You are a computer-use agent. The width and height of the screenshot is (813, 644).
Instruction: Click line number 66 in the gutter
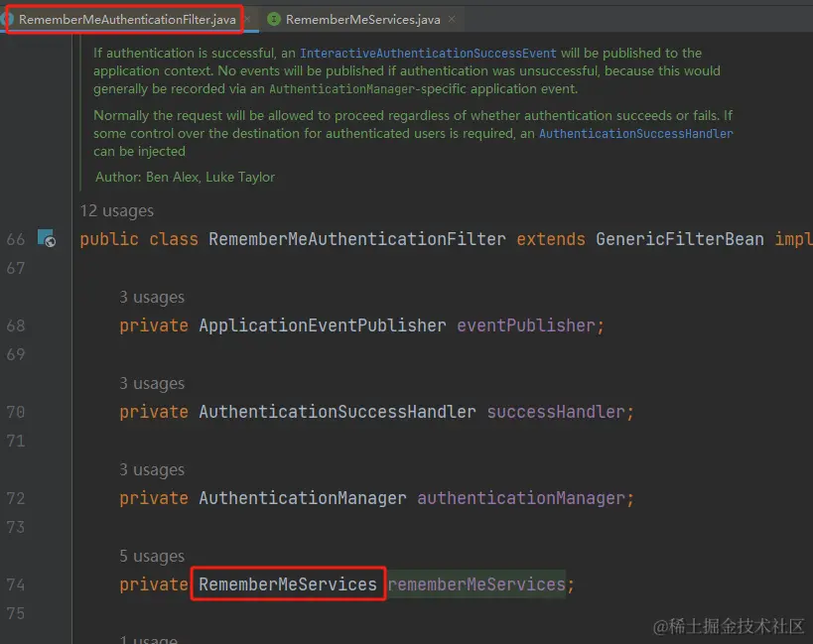click(16, 239)
